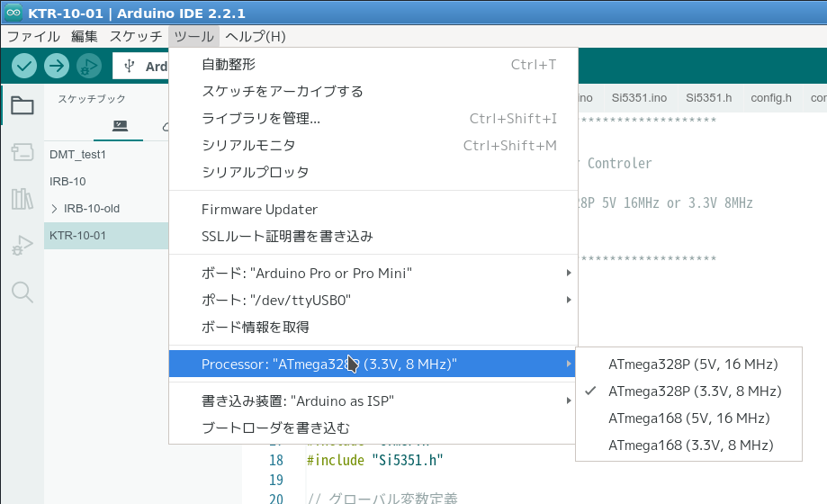Open シリアルプロッタ from the menu
827x504 pixels.
point(373,172)
